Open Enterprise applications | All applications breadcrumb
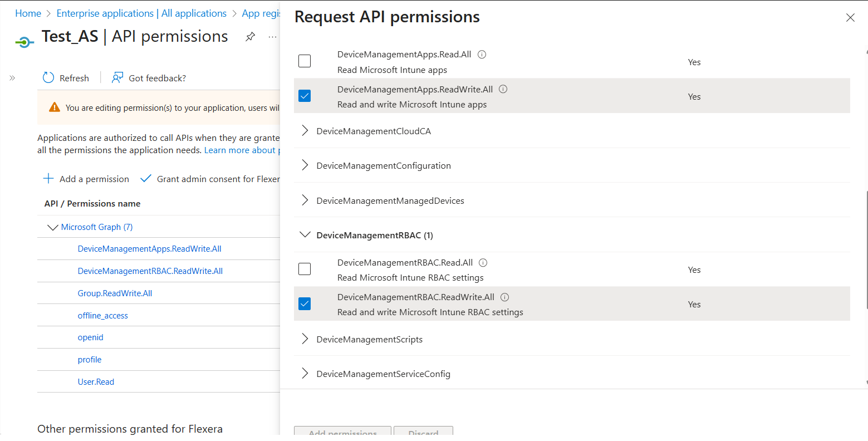The height and width of the screenshot is (441, 868). pyautogui.click(x=141, y=13)
